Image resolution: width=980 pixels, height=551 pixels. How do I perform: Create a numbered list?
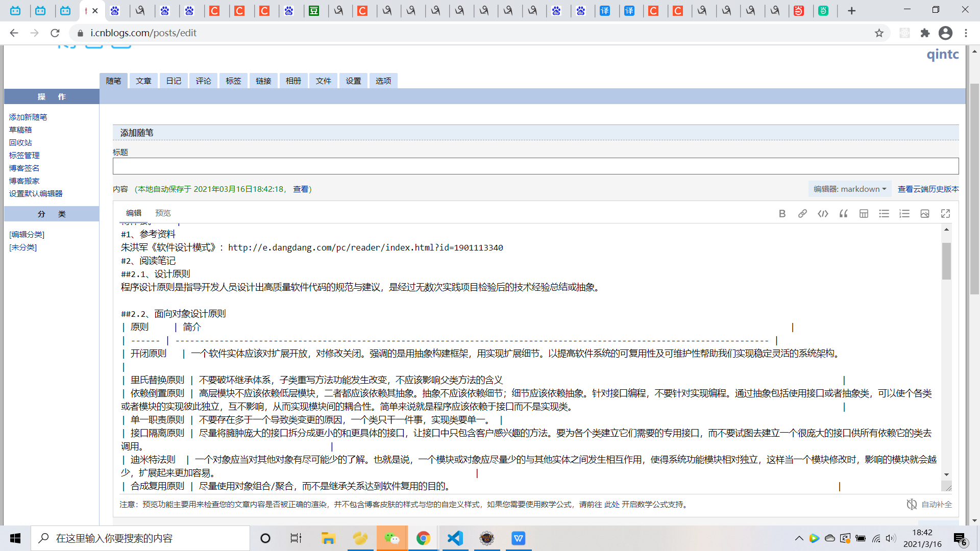(x=904, y=214)
